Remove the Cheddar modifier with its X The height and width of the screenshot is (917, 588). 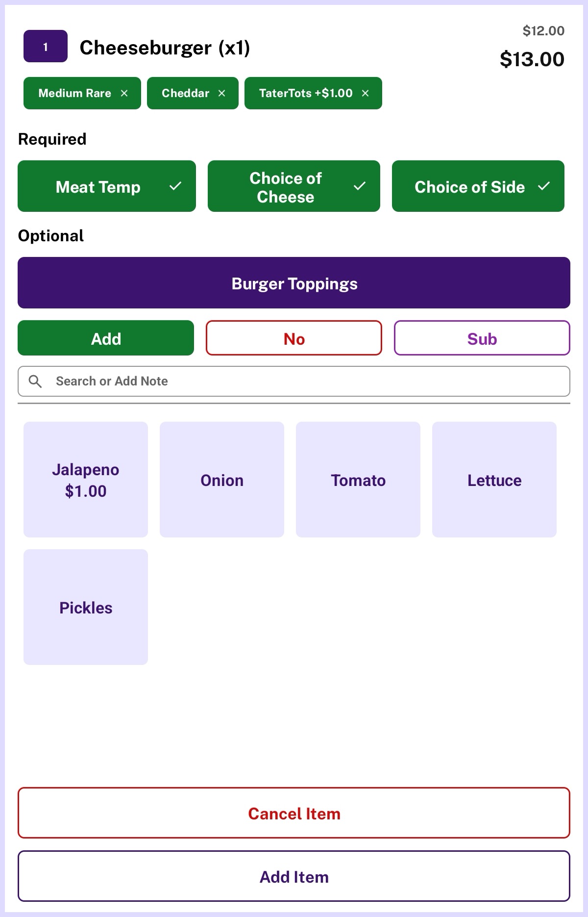click(221, 93)
